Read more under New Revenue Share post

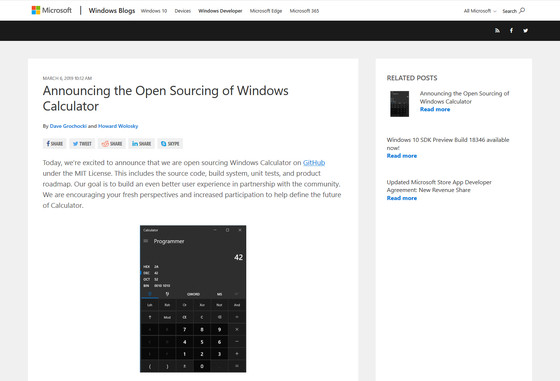coord(401,198)
